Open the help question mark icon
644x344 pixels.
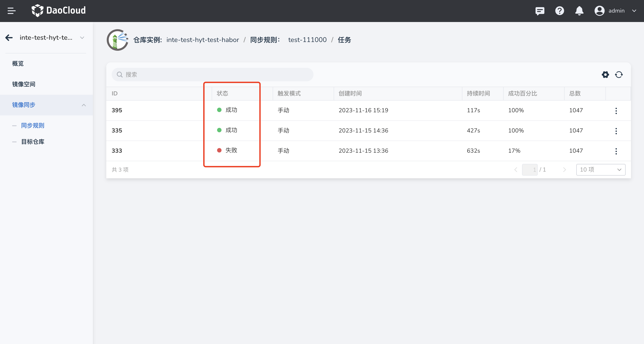click(x=559, y=11)
